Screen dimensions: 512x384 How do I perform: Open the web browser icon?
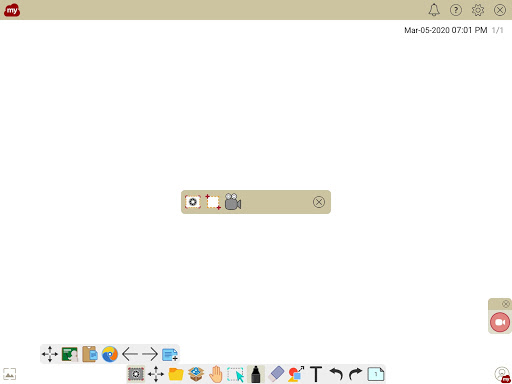[x=110, y=354]
